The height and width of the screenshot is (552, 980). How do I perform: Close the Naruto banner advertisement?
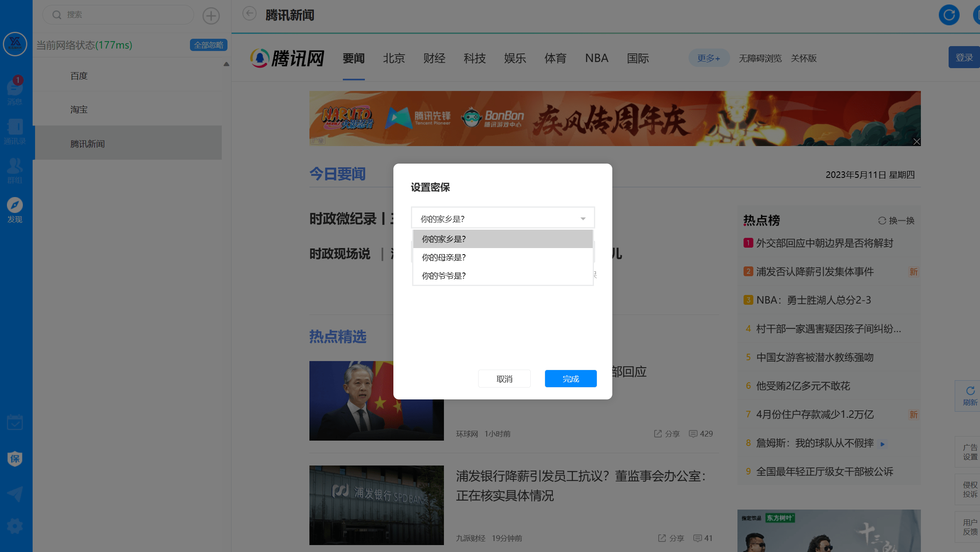click(916, 142)
